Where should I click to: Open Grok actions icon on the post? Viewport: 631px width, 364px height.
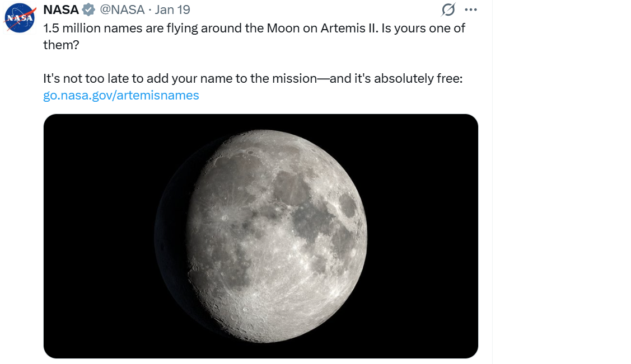click(448, 10)
